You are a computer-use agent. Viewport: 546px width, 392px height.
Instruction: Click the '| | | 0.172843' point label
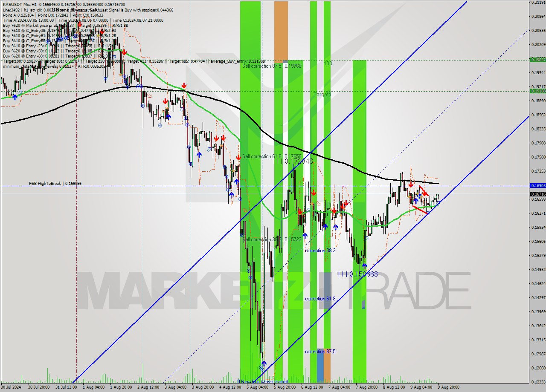pyautogui.click(x=293, y=161)
